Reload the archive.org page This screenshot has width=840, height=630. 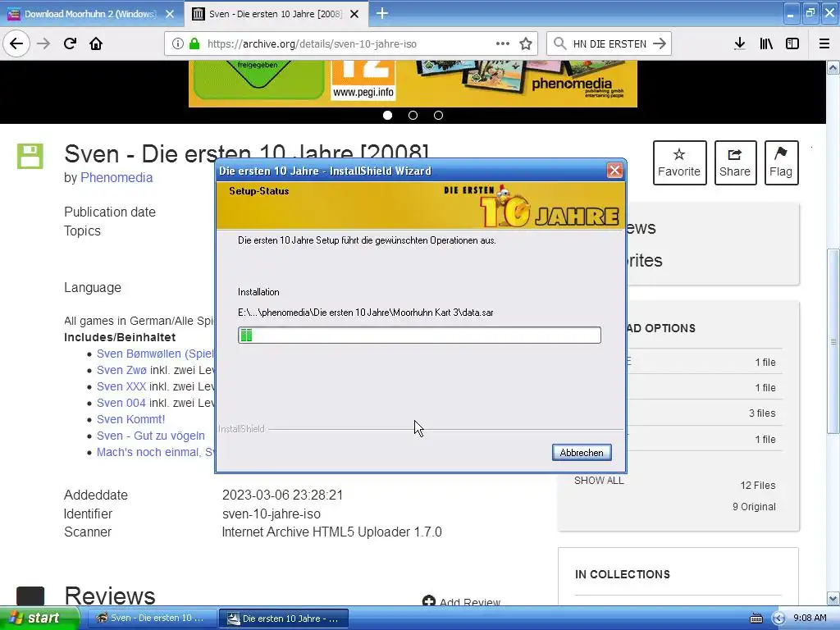70,44
